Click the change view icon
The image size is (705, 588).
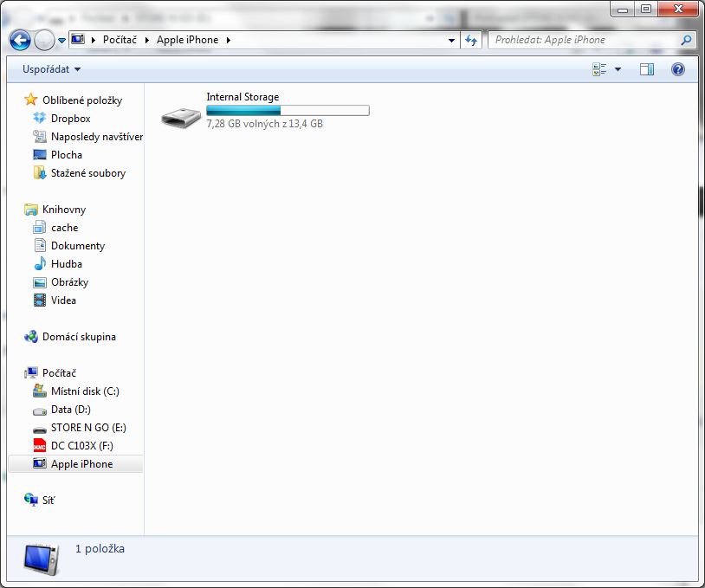599,69
